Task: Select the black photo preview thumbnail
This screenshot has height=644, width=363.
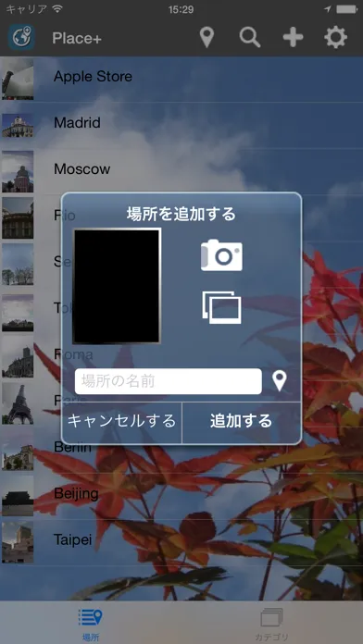Action: tap(117, 286)
